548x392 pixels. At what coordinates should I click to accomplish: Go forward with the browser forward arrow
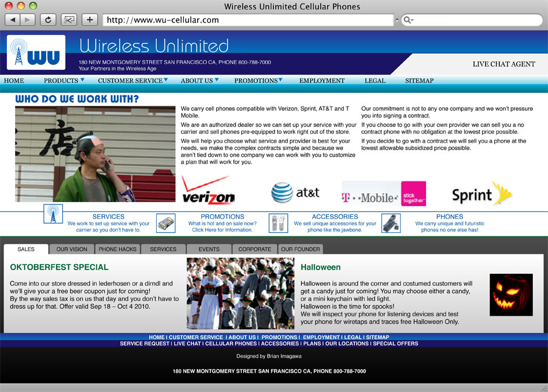(x=27, y=20)
